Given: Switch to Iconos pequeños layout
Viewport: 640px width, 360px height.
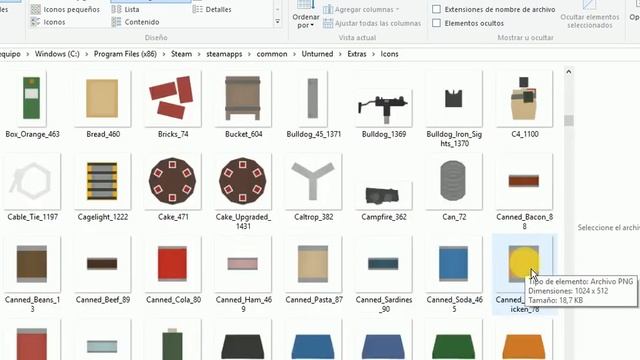Looking at the screenshot, I should click(x=65, y=9).
